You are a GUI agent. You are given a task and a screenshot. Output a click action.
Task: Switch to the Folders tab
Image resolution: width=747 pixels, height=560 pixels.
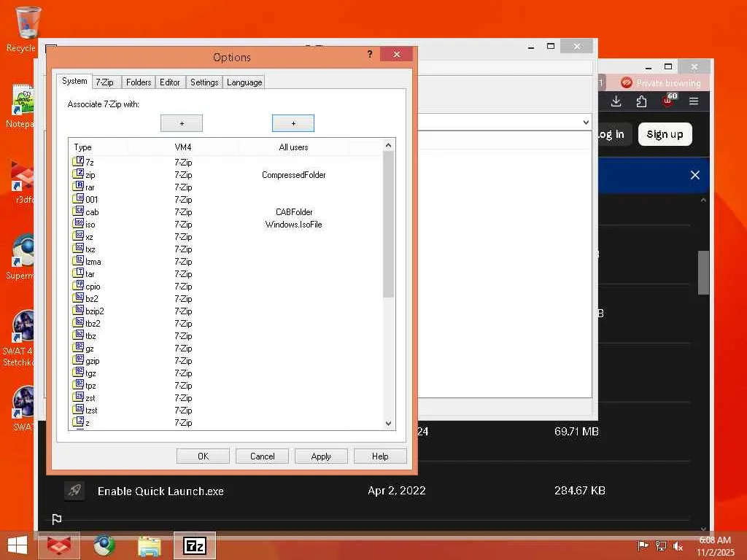click(139, 82)
